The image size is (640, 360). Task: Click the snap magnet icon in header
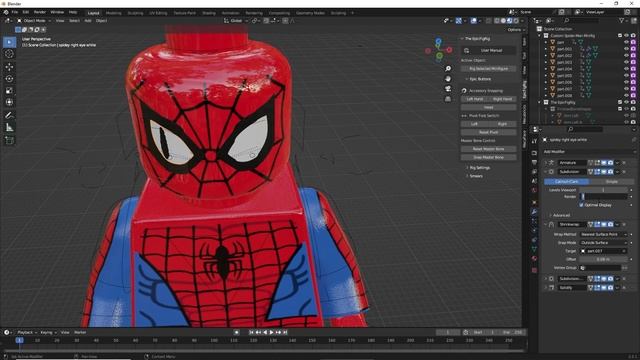tap(266, 20)
